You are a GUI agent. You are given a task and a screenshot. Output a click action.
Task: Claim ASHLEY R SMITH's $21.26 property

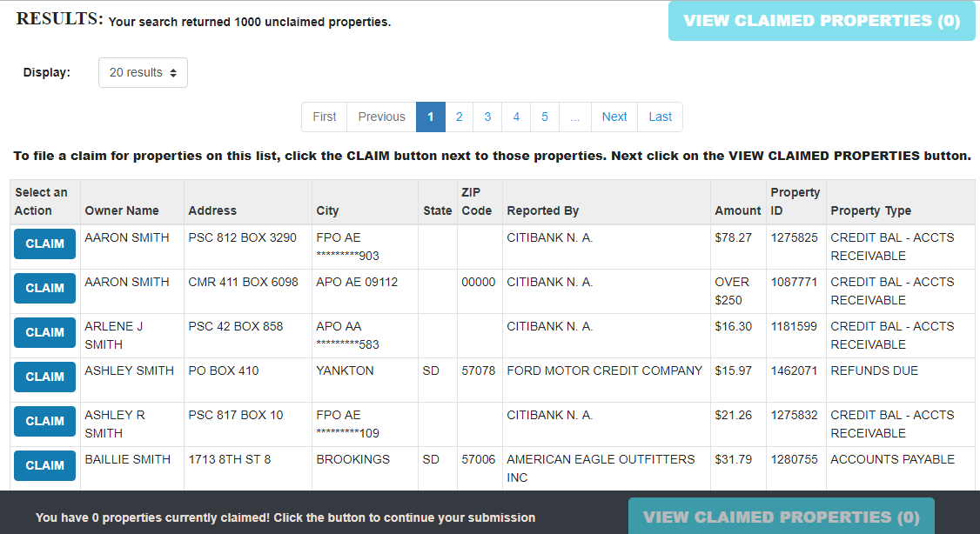[44, 421]
